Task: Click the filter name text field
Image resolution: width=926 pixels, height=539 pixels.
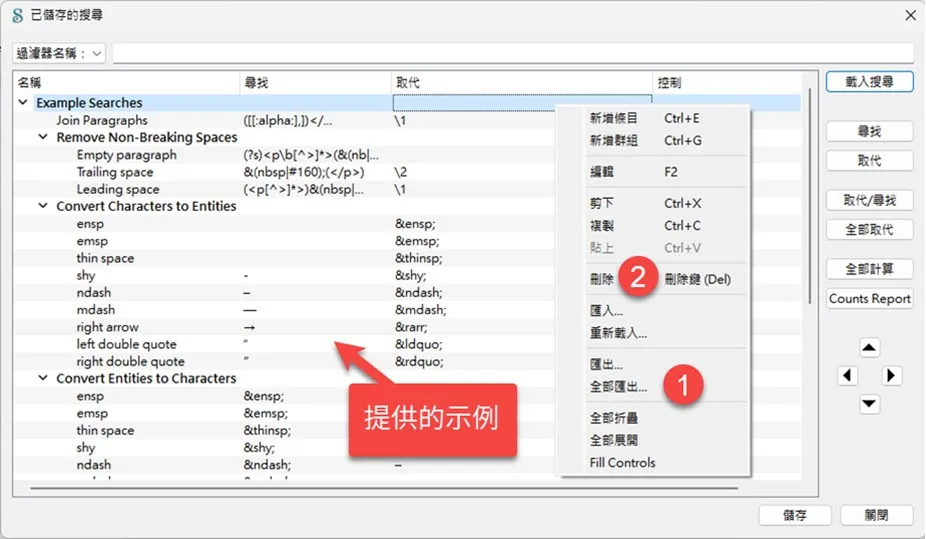Action: [x=513, y=54]
